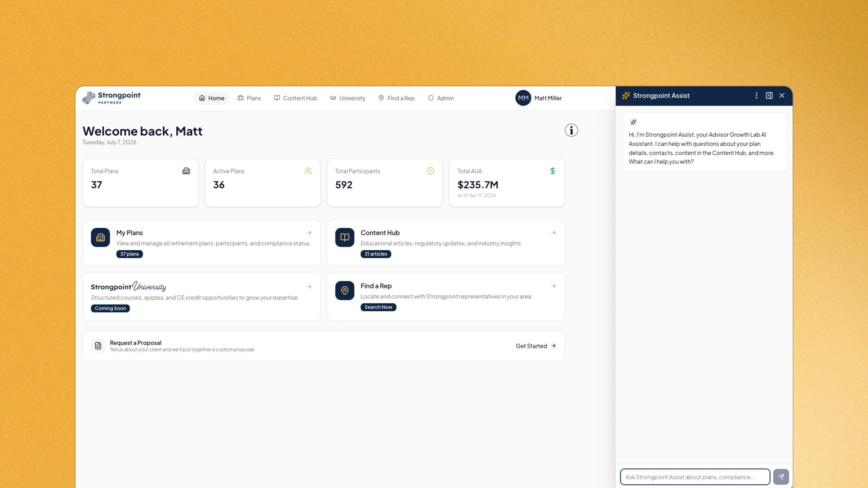
Task: Click the Content Hub nav book icon
Action: click(277, 98)
